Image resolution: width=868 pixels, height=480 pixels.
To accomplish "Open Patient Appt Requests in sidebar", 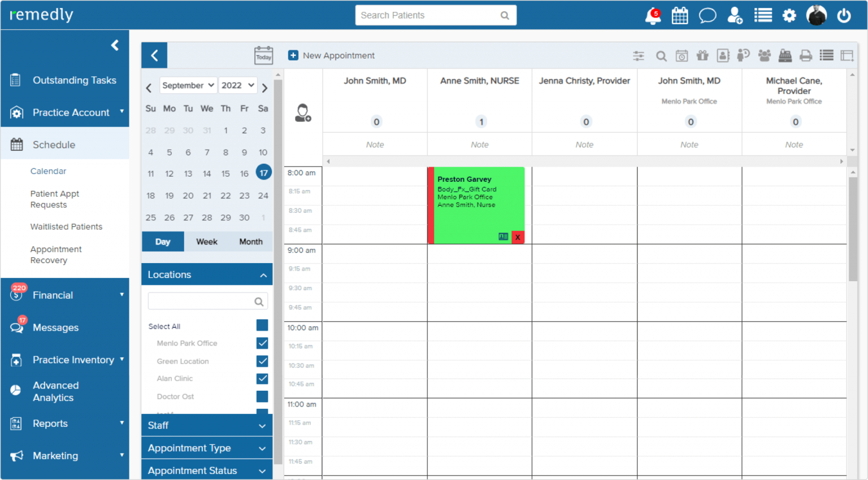I will click(55, 199).
